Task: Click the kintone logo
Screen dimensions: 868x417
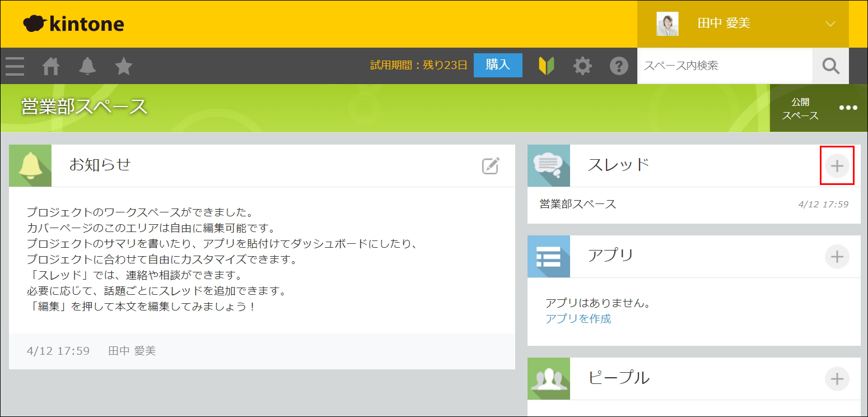Action: 73,24
